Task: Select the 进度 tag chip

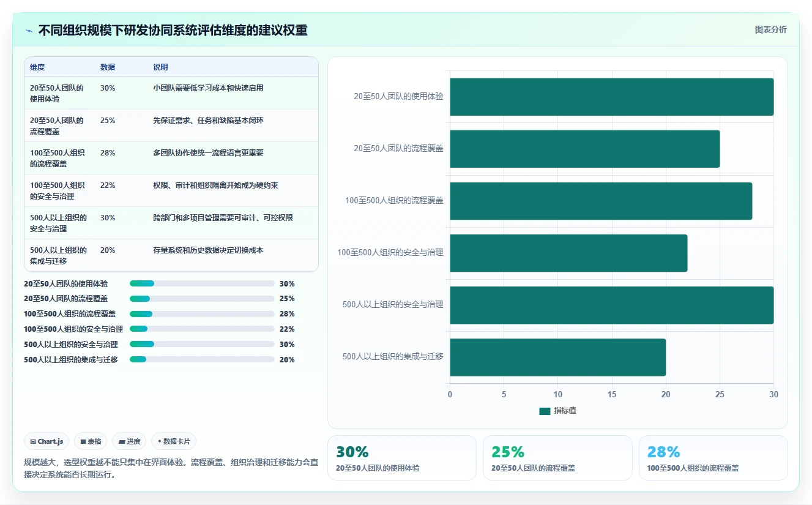Action: pyautogui.click(x=129, y=441)
